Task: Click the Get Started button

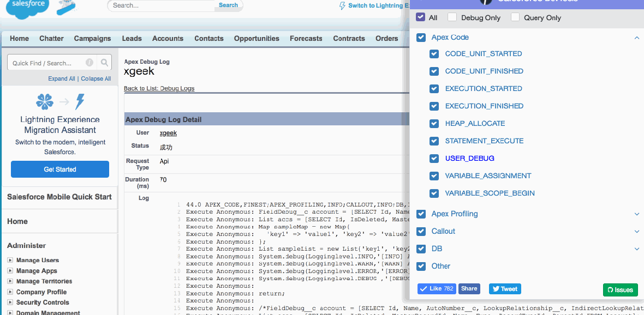Action: click(x=59, y=169)
